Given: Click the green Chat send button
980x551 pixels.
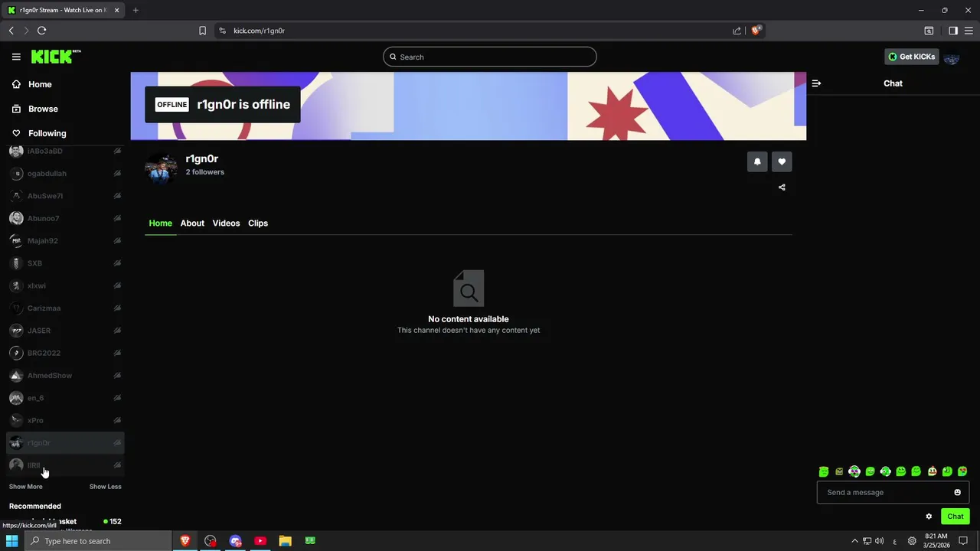Looking at the screenshot, I should click(955, 517).
